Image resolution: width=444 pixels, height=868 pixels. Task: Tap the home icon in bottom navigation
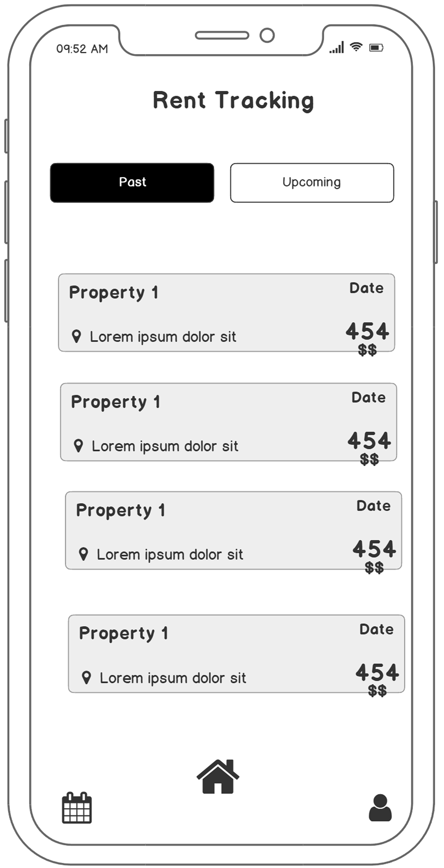(218, 777)
